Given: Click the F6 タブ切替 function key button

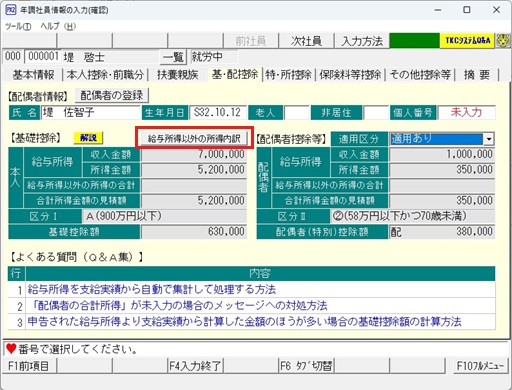Looking at the screenshot, I should (x=306, y=366).
